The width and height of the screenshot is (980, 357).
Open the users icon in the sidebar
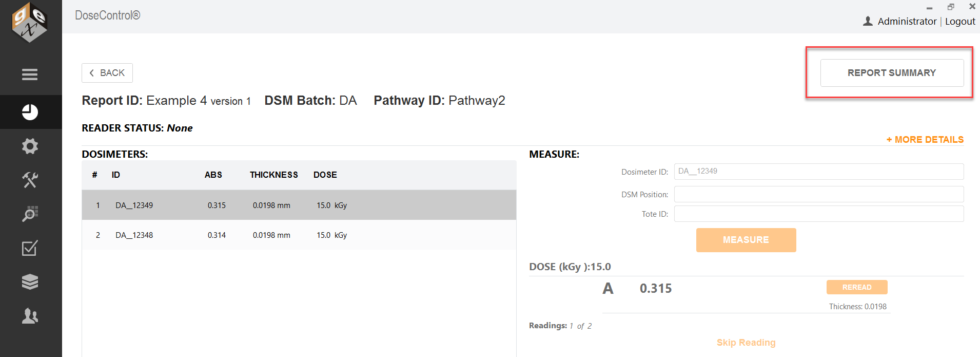coord(30,316)
